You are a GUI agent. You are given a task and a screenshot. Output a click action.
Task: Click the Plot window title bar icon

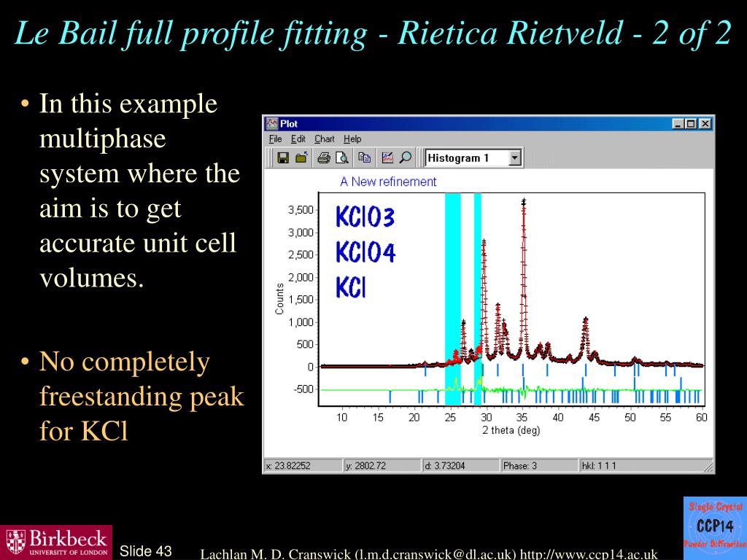tap(271, 124)
